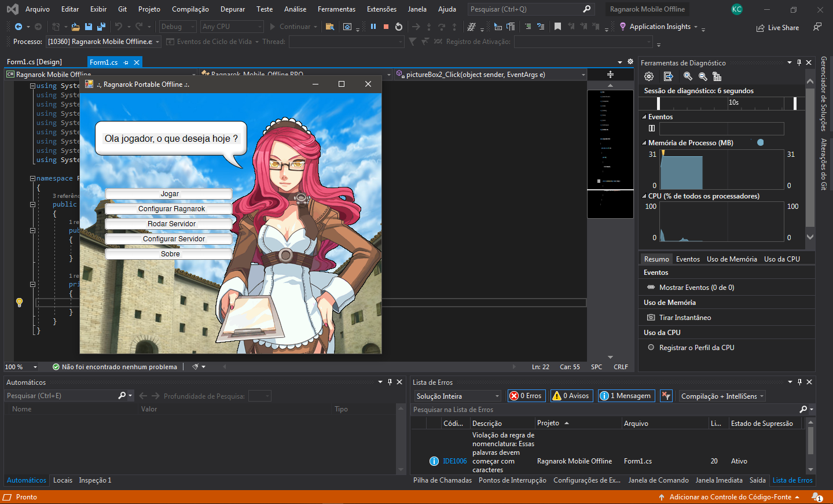Switch to the Uso de Memória tab
This screenshot has height=504, width=833.
pos(731,259)
